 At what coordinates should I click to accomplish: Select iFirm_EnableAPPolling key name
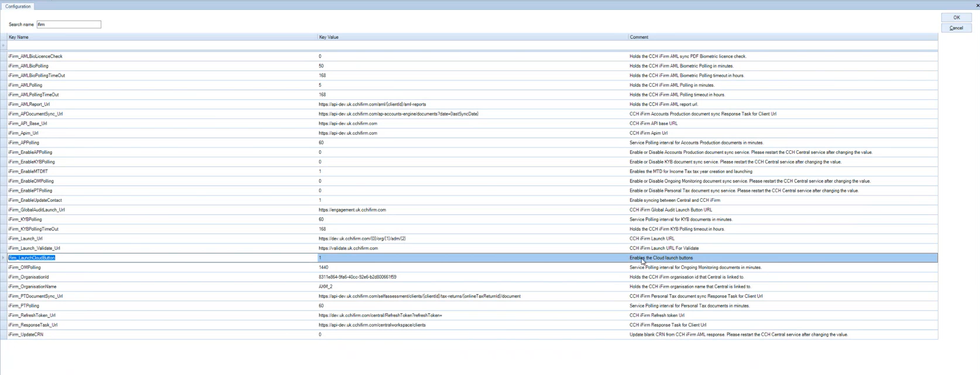click(x=30, y=152)
